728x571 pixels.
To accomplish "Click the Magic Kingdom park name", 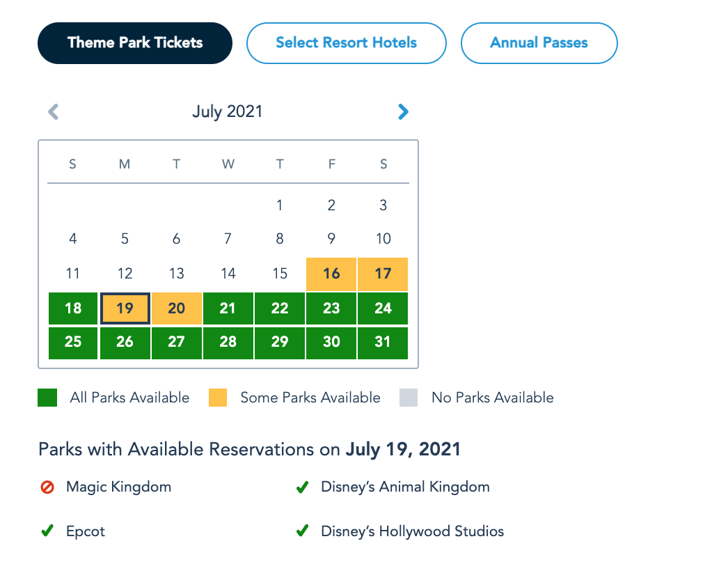I will click(x=118, y=487).
